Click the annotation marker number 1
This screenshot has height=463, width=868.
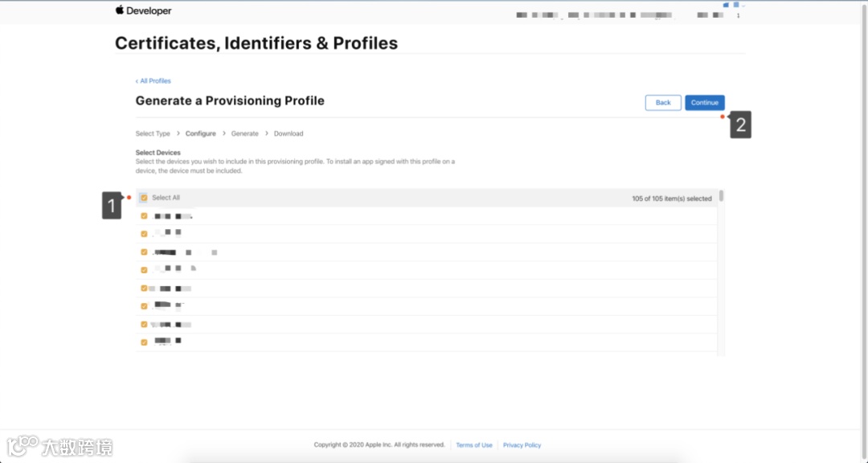[x=111, y=207]
